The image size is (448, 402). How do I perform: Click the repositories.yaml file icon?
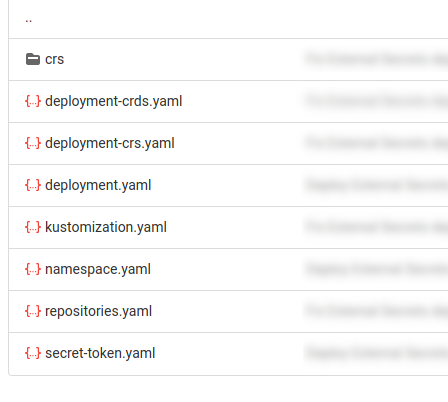[x=33, y=311]
